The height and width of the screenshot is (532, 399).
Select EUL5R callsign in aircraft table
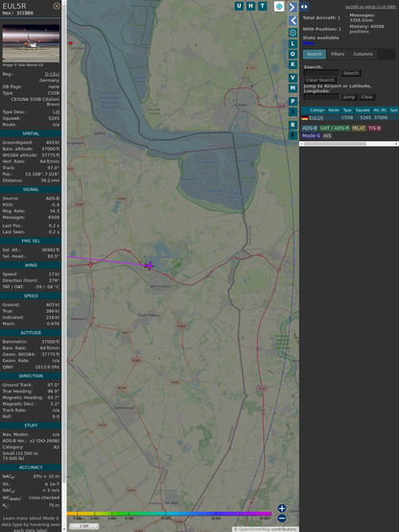click(316, 118)
